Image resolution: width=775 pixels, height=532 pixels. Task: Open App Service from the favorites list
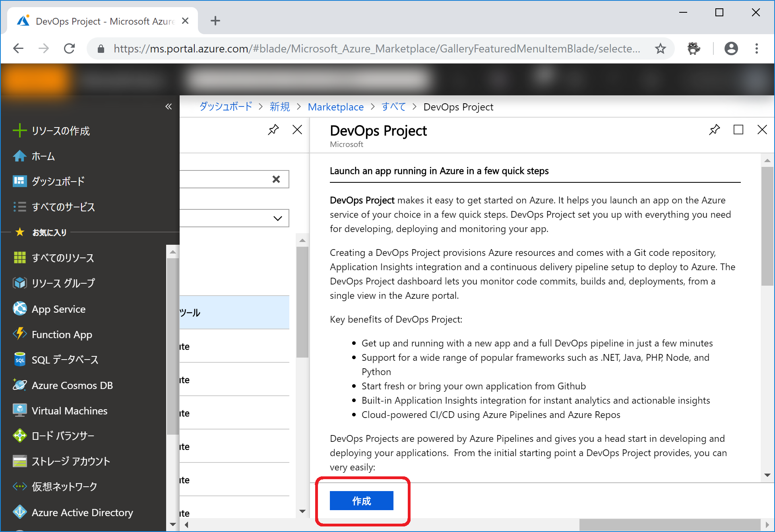(58, 309)
